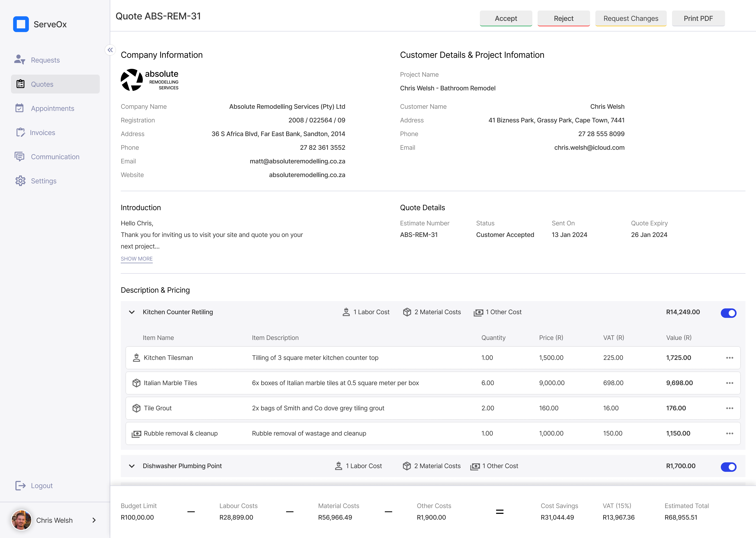The width and height of the screenshot is (756, 538).
Task: Open more options for Italian Marble Tiles row
Action: 730,383
